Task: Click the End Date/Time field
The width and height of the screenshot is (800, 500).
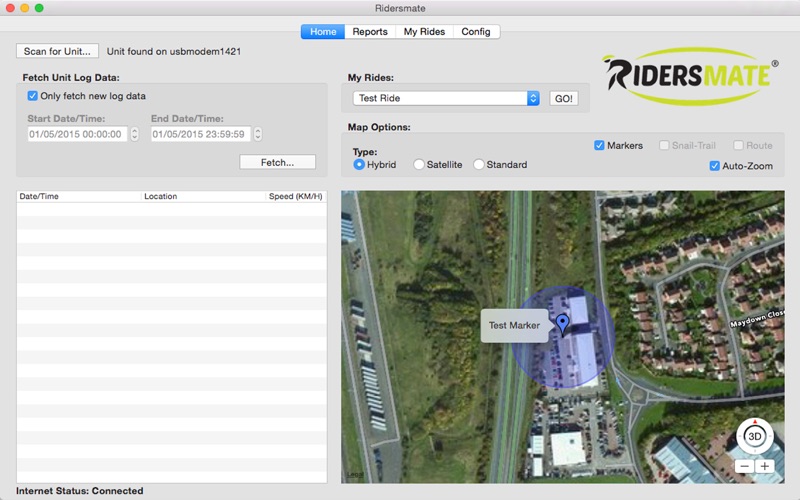Action: (201, 134)
